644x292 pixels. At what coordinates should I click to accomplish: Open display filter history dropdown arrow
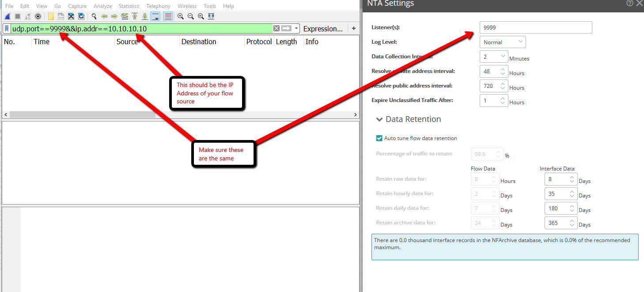tap(296, 29)
